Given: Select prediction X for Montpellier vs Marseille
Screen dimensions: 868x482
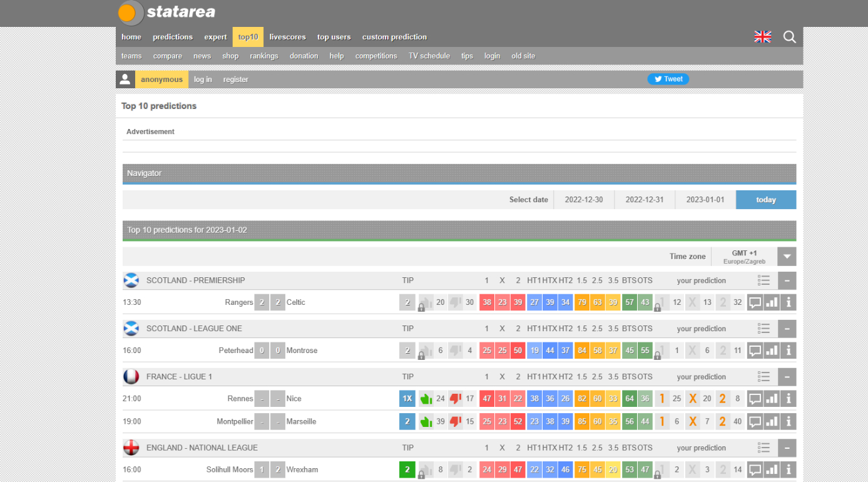Looking at the screenshot, I should [693, 421].
